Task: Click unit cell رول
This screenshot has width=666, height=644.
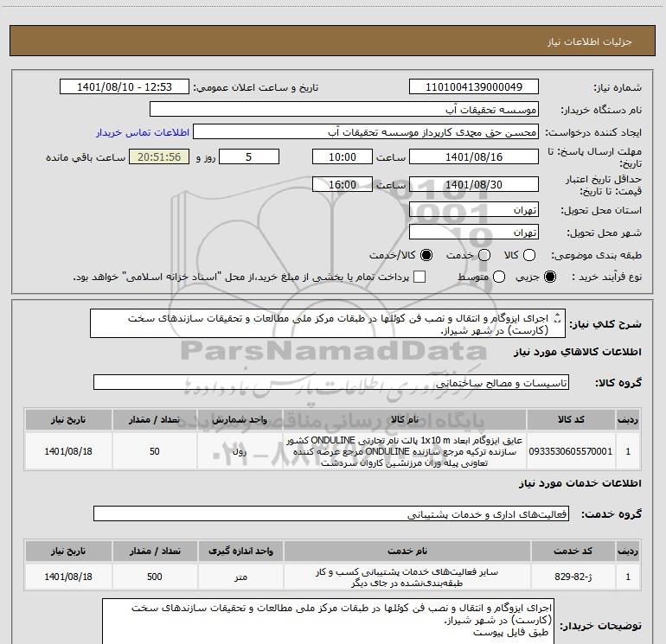Action: click(x=240, y=451)
